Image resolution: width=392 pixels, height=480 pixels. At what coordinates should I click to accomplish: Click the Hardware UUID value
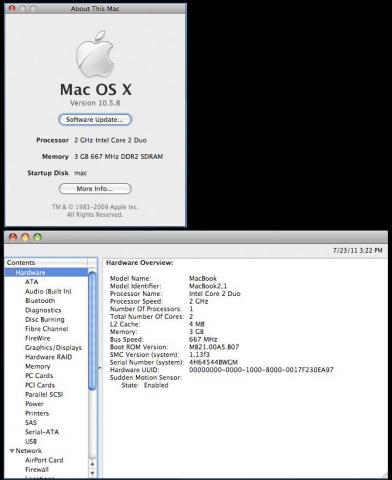point(261,370)
